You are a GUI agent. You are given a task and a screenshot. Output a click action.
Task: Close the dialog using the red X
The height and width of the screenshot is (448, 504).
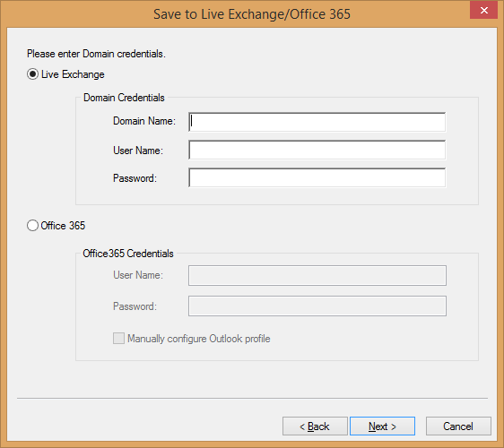coord(483,10)
